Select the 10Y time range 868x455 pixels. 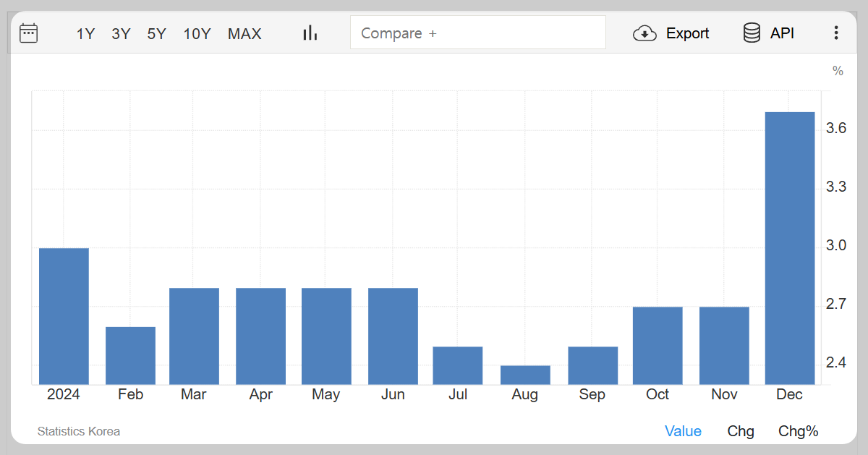pyautogui.click(x=197, y=33)
